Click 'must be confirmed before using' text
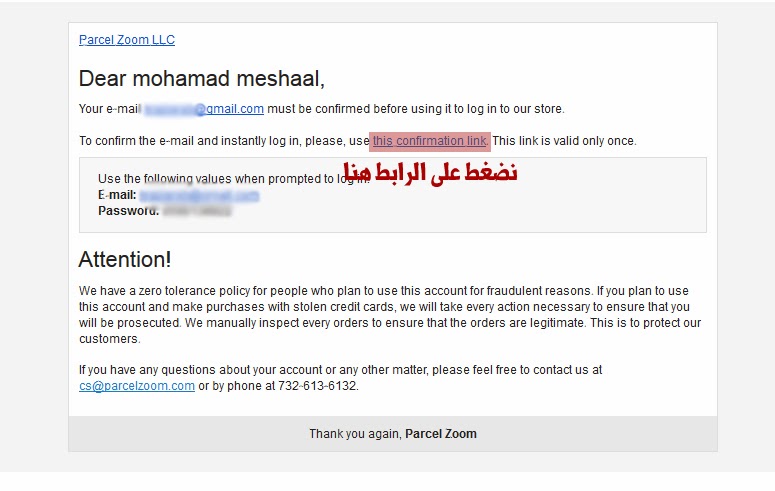775x491 pixels. tap(416, 109)
